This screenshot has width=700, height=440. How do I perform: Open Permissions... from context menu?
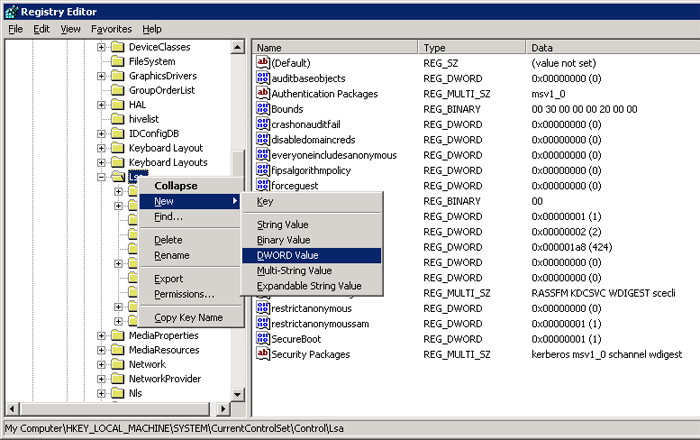[x=190, y=294]
